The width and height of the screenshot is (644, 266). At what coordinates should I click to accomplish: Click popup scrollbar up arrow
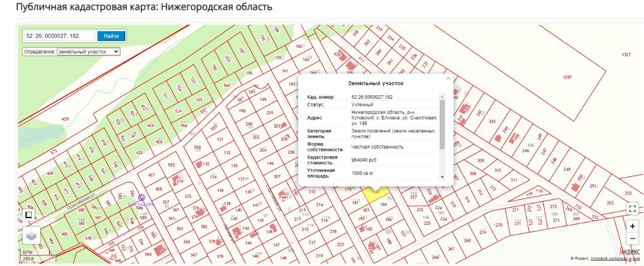click(442, 96)
